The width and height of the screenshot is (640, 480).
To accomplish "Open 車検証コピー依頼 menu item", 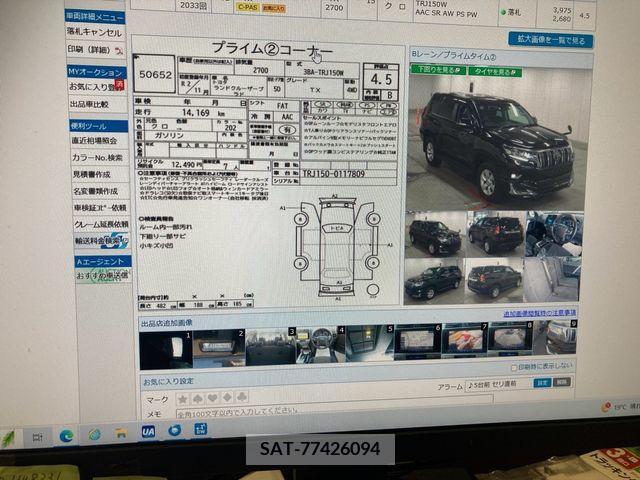I will tap(100, 208).
